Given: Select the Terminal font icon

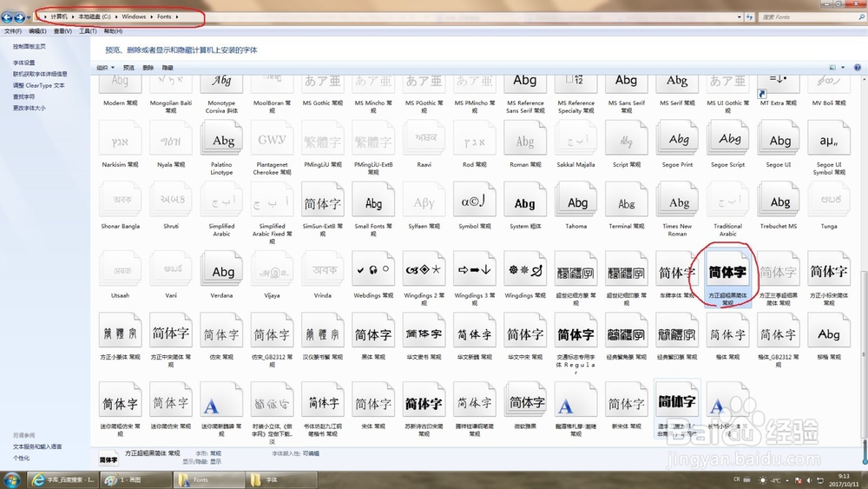Looking at the screenshot, I should [x=626, y=200].
